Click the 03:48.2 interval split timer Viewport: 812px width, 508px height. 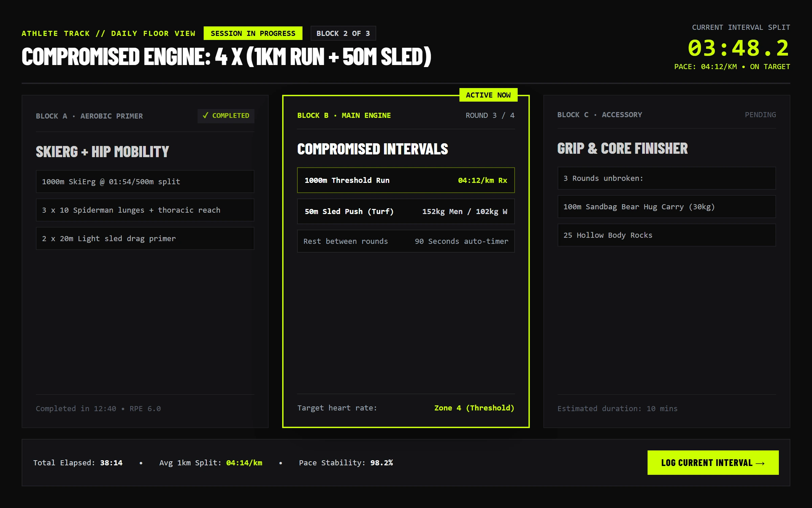point(738,48)
